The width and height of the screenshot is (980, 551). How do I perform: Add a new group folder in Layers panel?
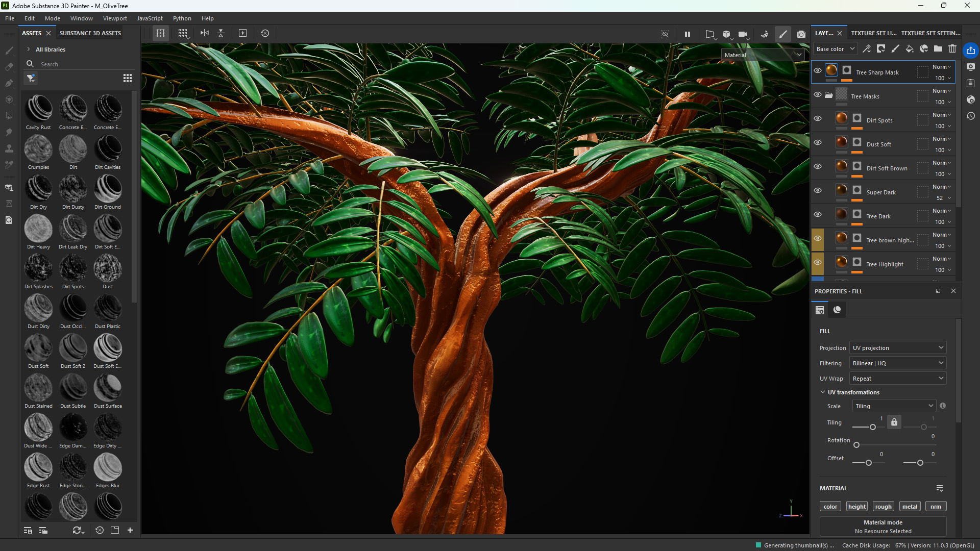(938, 48)
